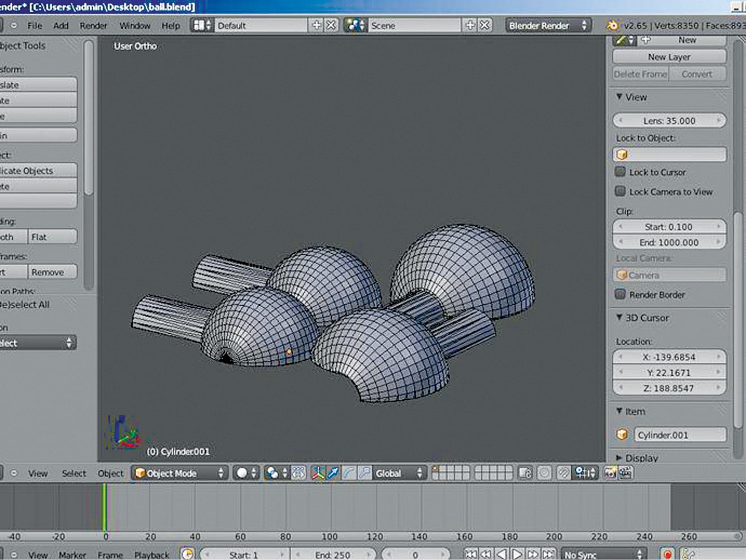Click the Flat shading button
The height and width of the screenshot is (560, 746).
coord(52,237)
